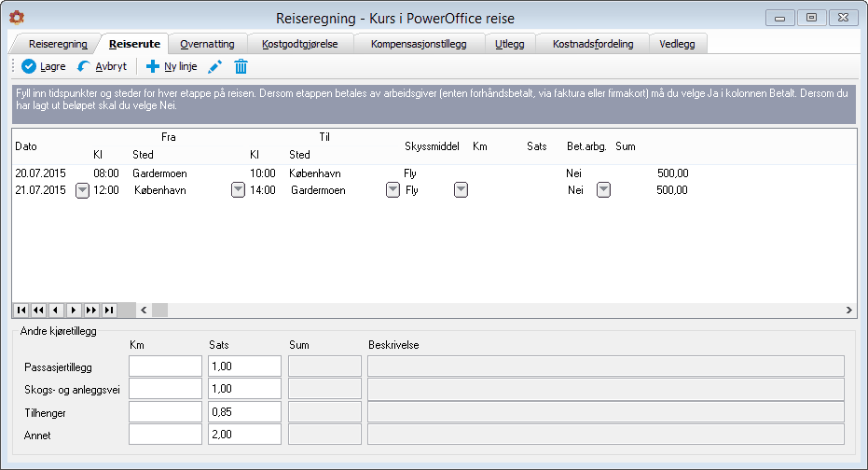Go to next record arrow
868x470 pixels.
pos(74,310)
